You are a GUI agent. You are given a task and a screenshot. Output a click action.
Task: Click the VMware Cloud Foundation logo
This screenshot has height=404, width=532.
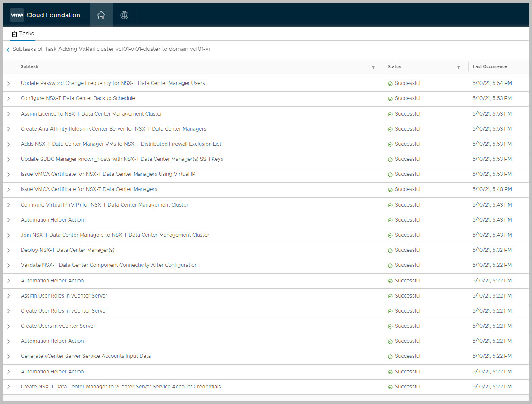[45, 15]
